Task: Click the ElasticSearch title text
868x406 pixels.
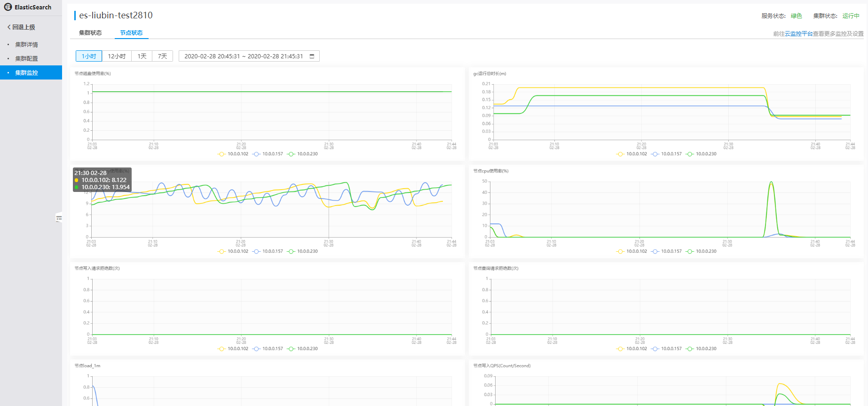Action: 33,7
